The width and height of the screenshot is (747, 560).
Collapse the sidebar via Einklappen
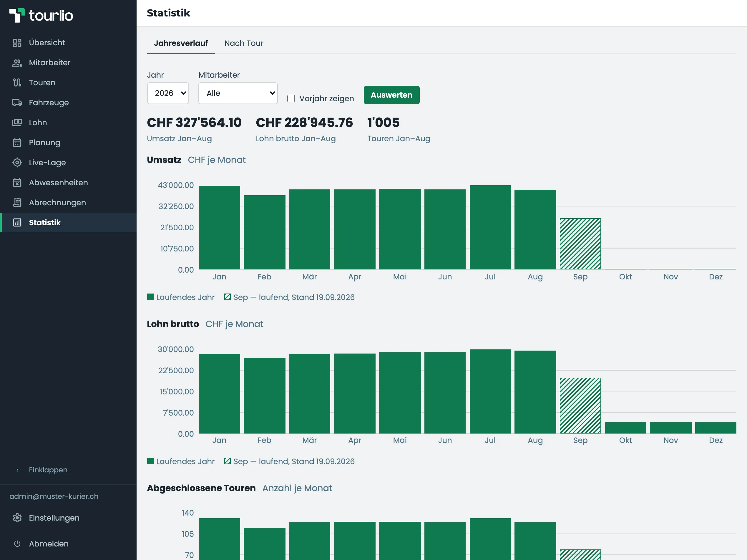68,470
